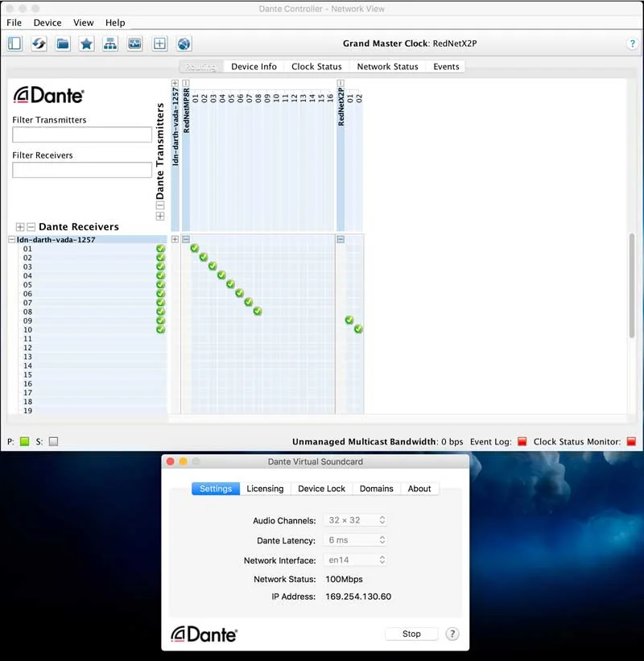Click the Stop button in Virtual Soundcard
The image size is (644, 661).
click(411, 634)
